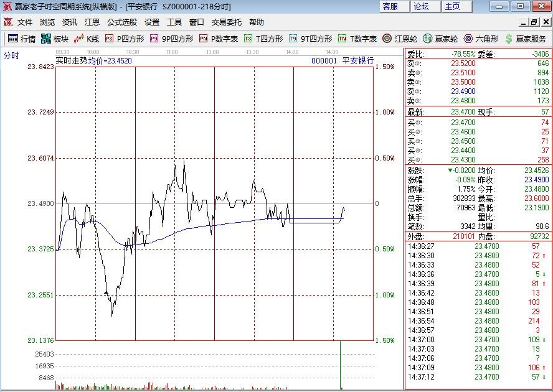Close the inner document window
Screen dimensions: 553x392
(x=546, y=22)
